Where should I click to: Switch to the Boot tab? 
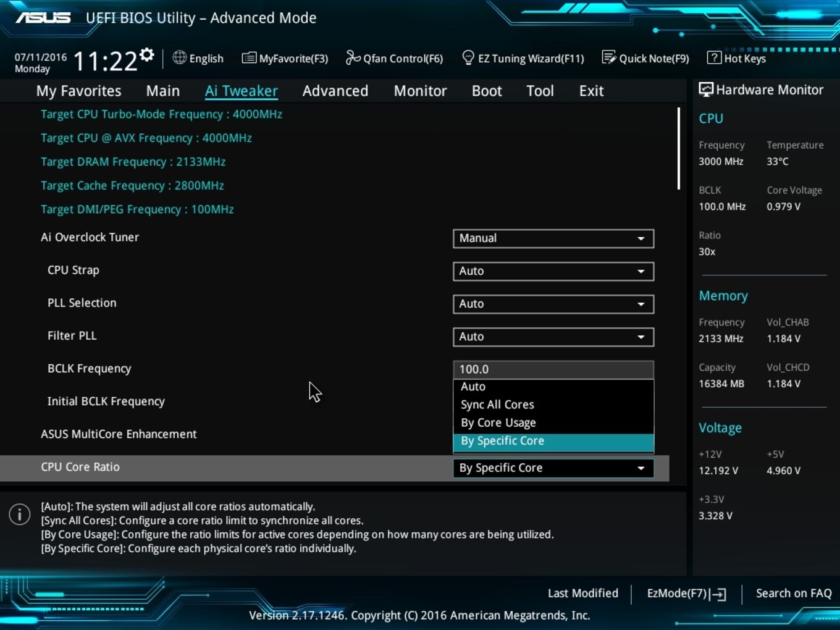tap(487, 91)
